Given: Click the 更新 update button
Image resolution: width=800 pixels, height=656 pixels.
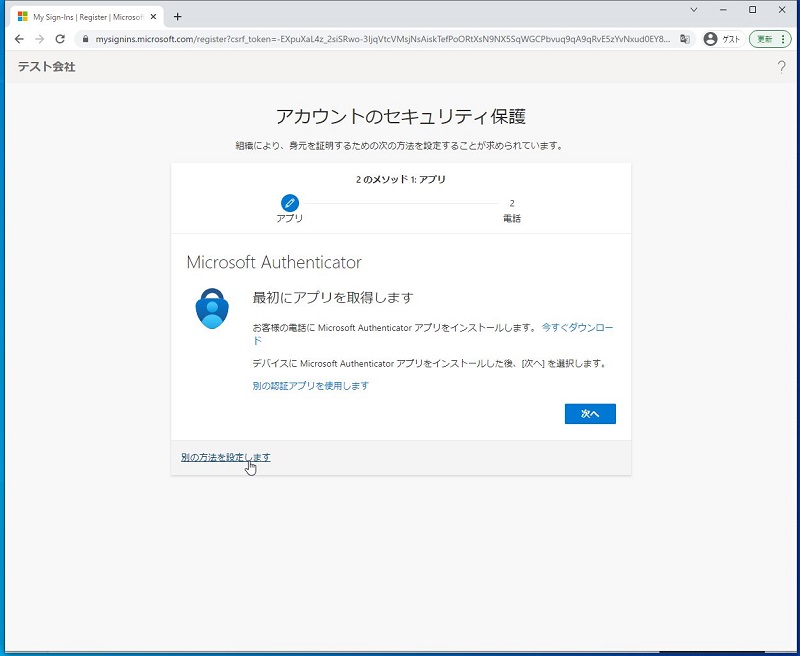Looking at the screenshot, I should pyautogui.click(x=770, y=39).
